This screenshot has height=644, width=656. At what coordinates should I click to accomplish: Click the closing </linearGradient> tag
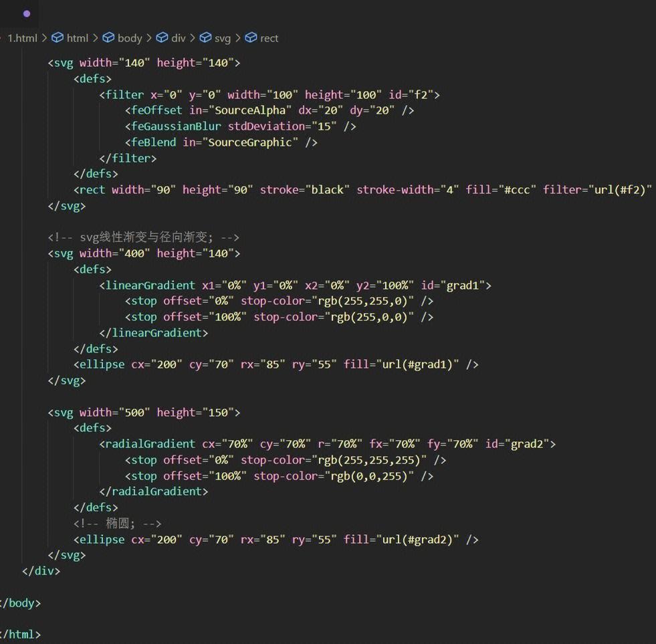point(154,333)
